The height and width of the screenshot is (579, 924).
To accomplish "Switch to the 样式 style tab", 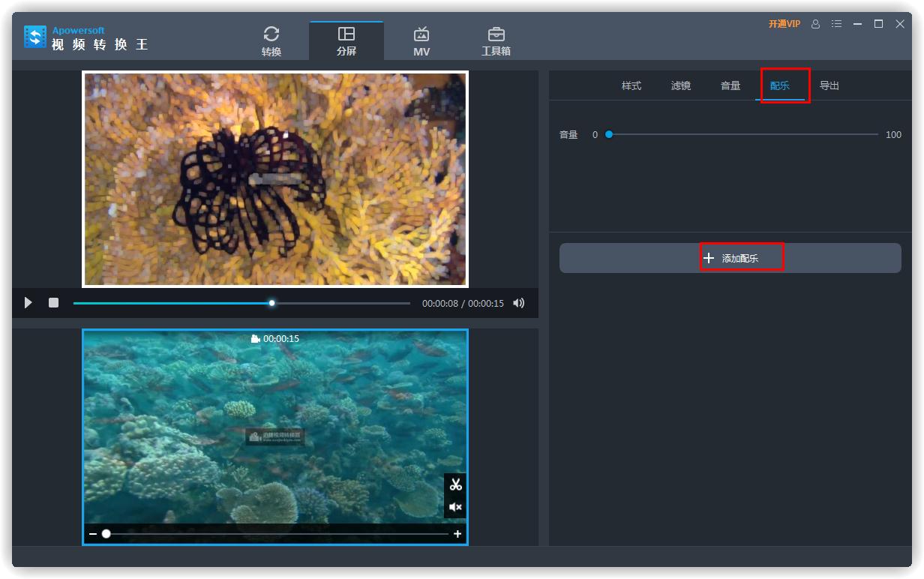I will (631, 86).
